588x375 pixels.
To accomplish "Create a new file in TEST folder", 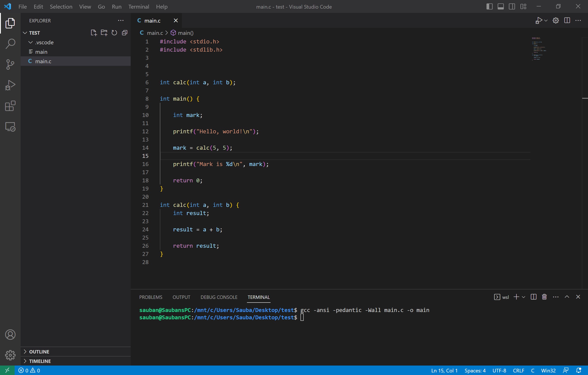I will (93, 33).
